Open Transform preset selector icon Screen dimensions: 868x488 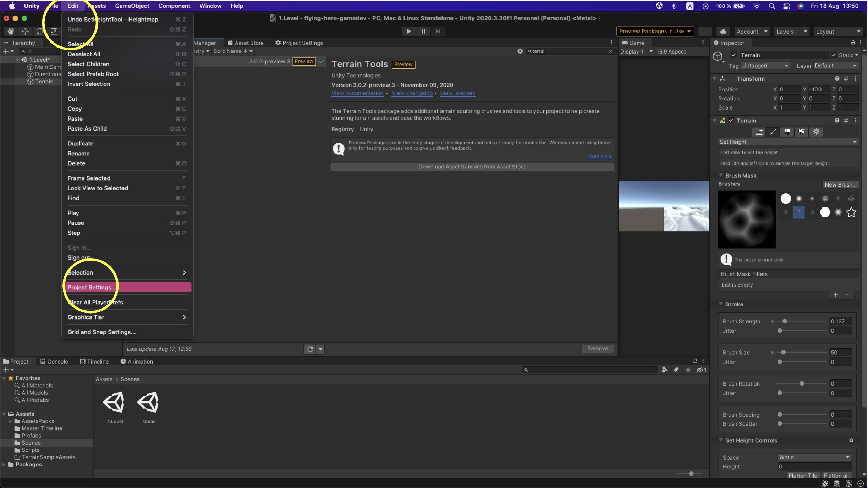tap(846, 78)
